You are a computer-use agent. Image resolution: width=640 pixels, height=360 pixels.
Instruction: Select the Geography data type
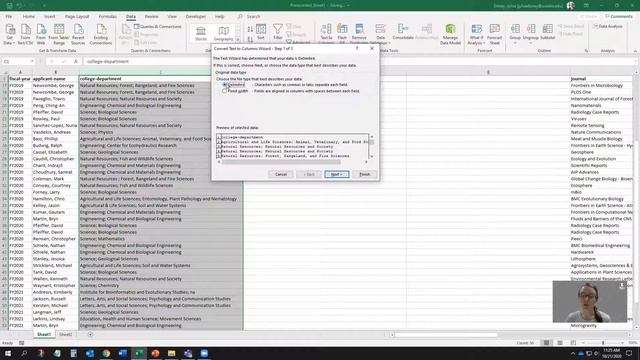tap(223, 33)
